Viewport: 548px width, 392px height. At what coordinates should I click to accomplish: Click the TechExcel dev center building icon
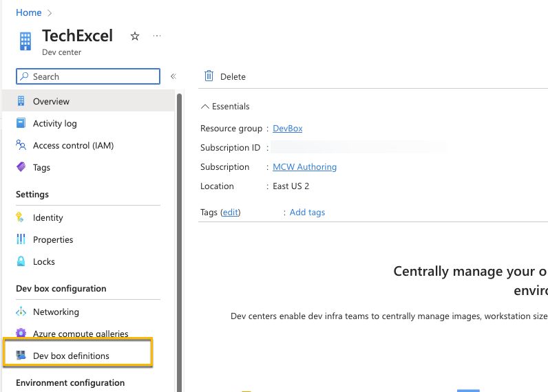click(25, 41)
